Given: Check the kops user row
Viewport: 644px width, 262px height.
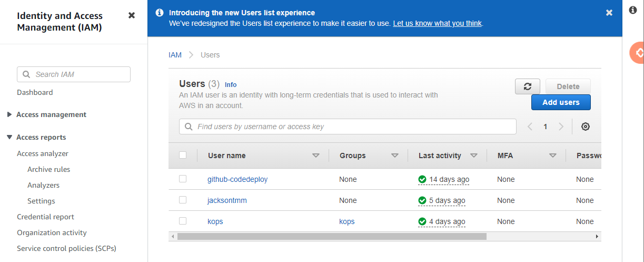Looking at the screenshot, I should (x=183, y=221).
